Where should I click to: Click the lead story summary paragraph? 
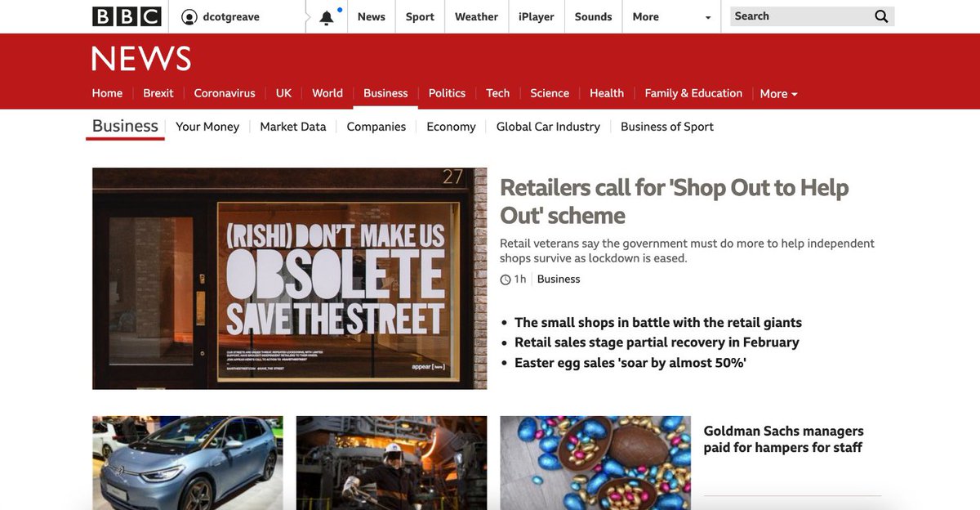[687, 251]
